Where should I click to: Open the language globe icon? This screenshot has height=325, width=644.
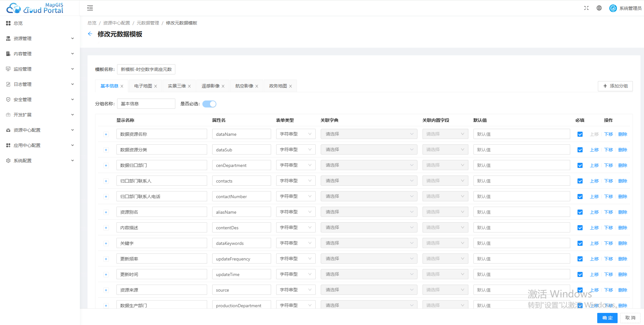coord(599,8)
